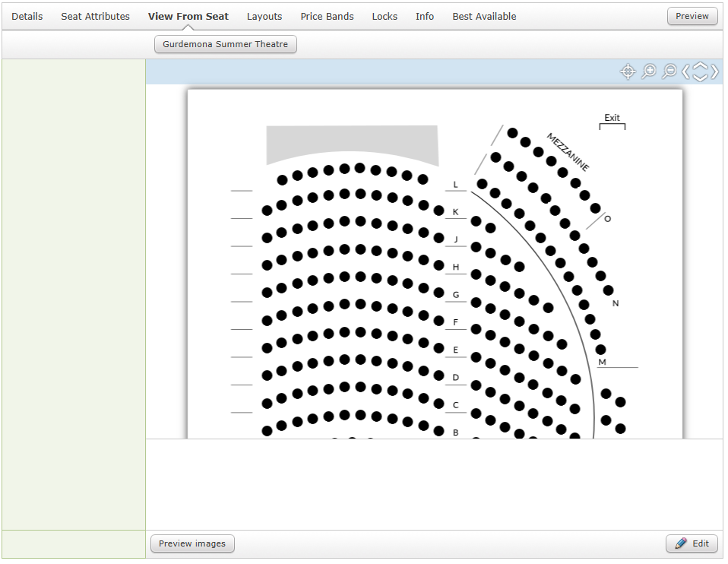Open the Price Bands tab

tap(327, 16)
